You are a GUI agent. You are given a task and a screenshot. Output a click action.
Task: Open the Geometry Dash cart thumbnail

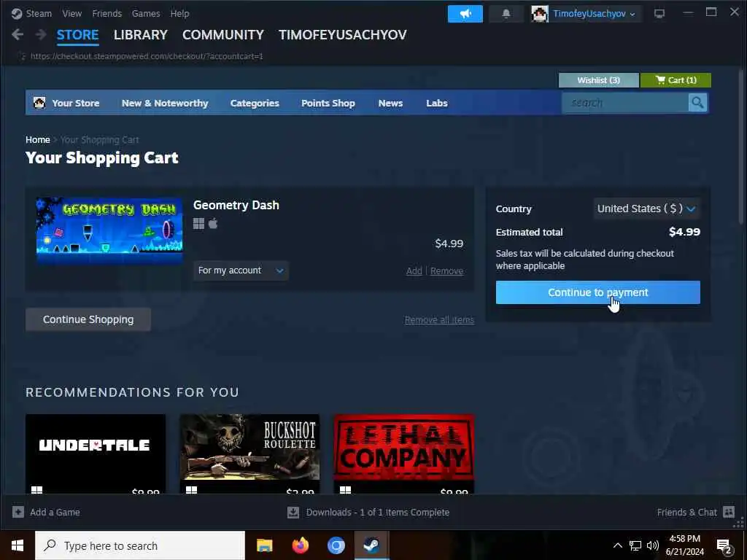tap(109, 231)
